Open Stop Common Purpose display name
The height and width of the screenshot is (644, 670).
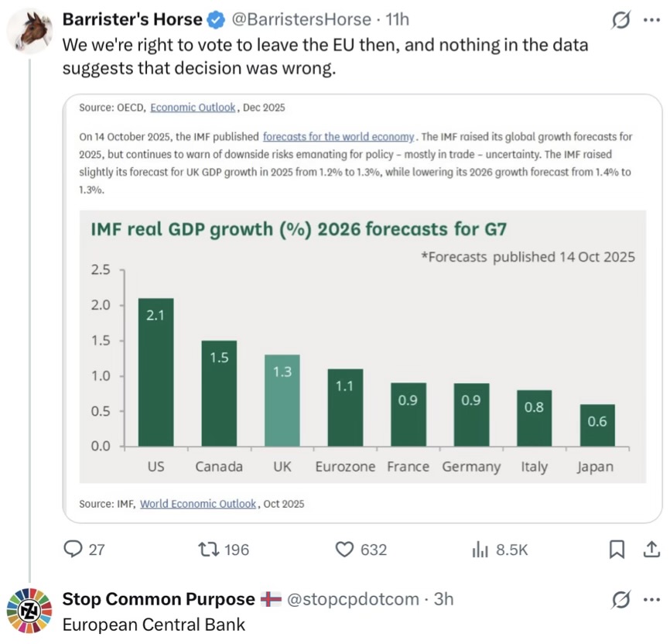[158, 599]
